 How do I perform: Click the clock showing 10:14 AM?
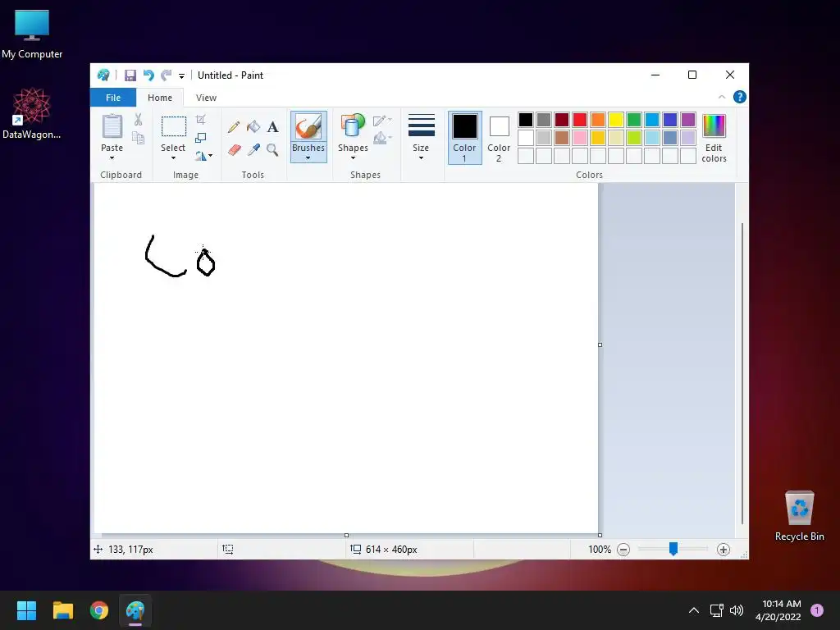781,604
